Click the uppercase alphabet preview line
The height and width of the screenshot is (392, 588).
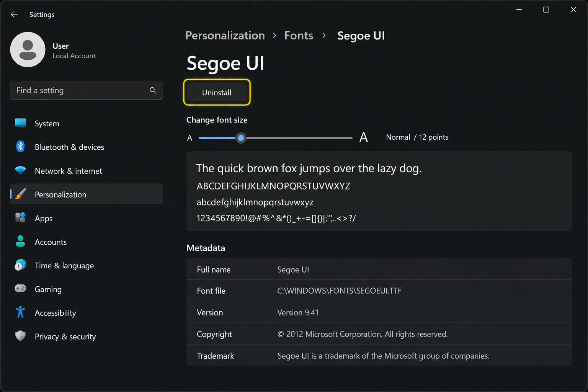(273, 186)
